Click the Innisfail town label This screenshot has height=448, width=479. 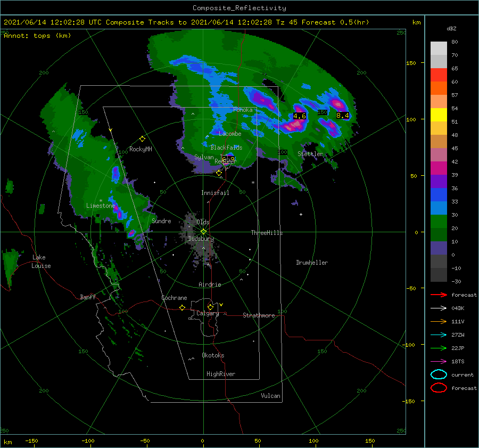pyautogui.click(x=215, y=193)
